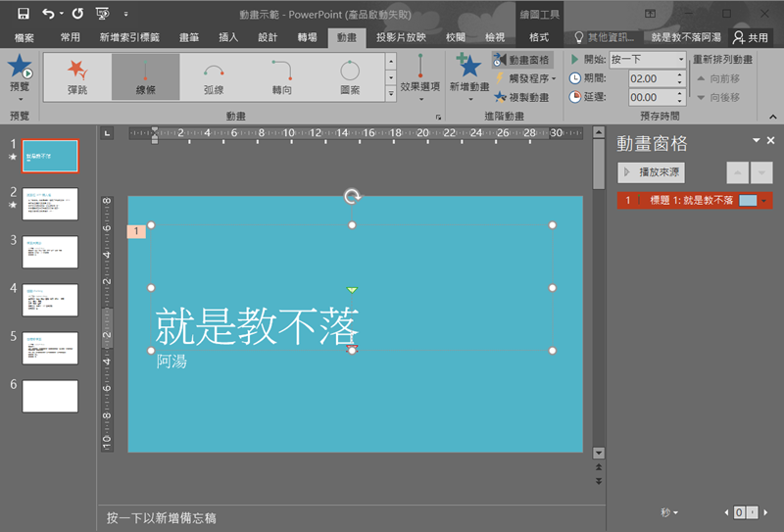The width and height of the screenshot is (784, 532).
Task: Click the Preview (預覽) star icon
Action: tap(19, 71)
